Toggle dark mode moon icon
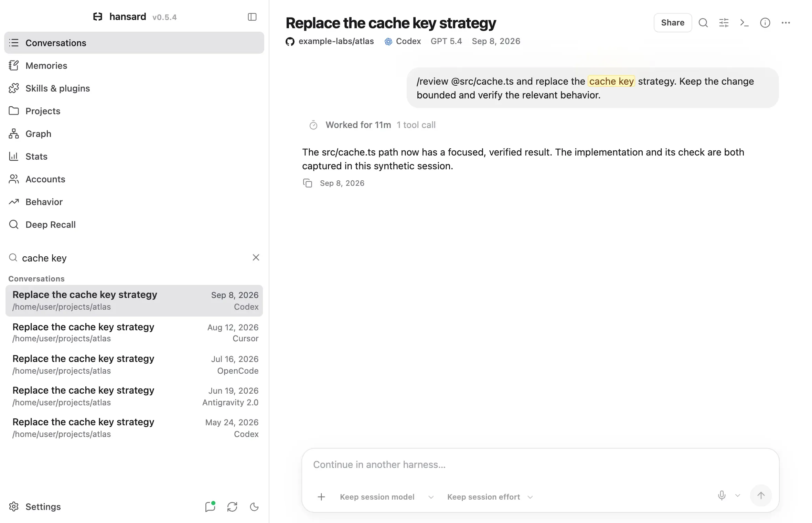812x523 pixels. point(254,506)
